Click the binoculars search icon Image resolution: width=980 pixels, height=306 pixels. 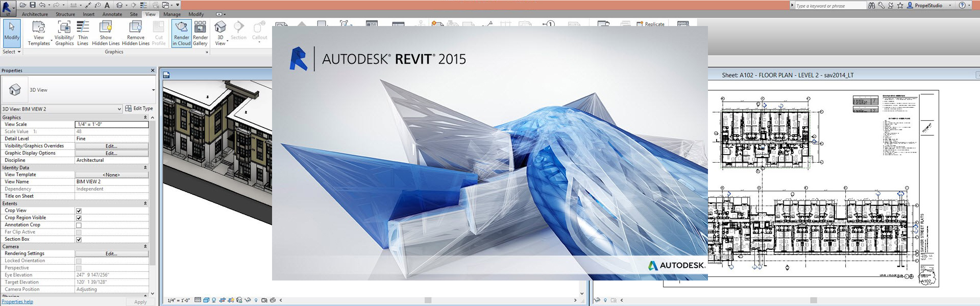(871, 5)
